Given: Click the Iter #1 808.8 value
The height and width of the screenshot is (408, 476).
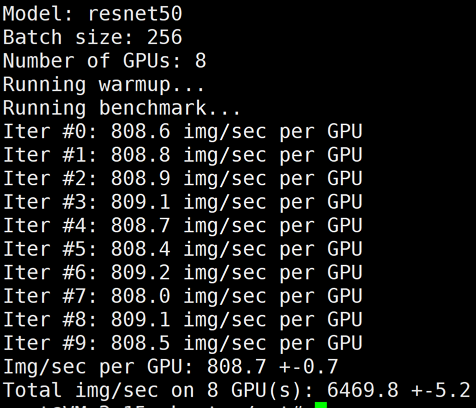Looking at the screenshot, I should (141, 155).
